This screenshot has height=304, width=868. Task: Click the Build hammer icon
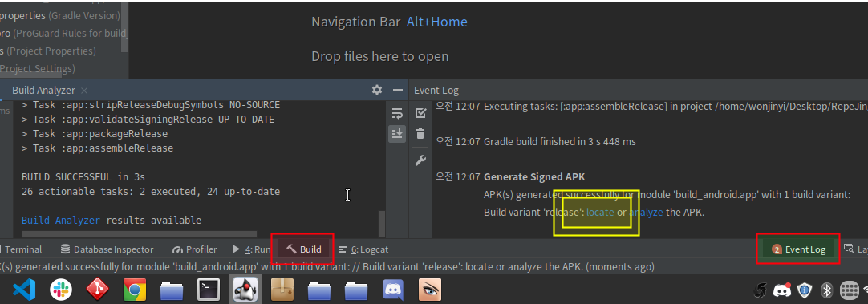tap(291, 249)
